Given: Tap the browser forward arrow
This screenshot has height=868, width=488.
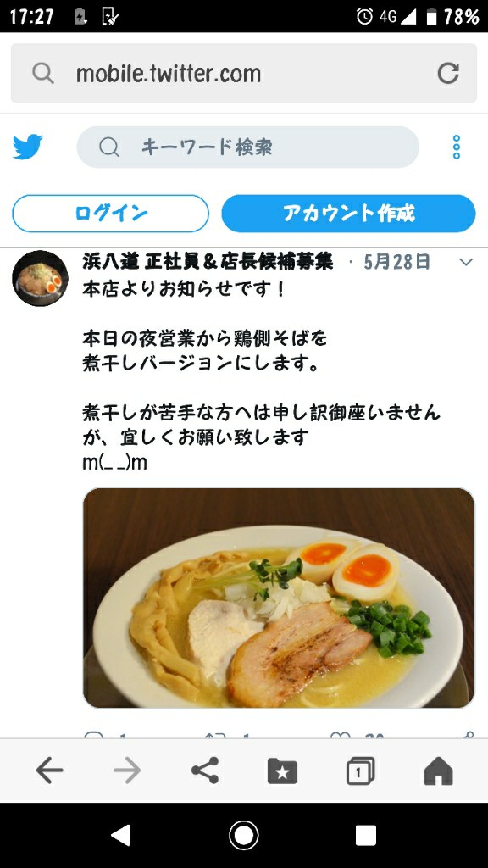Looking at the screenshot, I should click(127, 771).
